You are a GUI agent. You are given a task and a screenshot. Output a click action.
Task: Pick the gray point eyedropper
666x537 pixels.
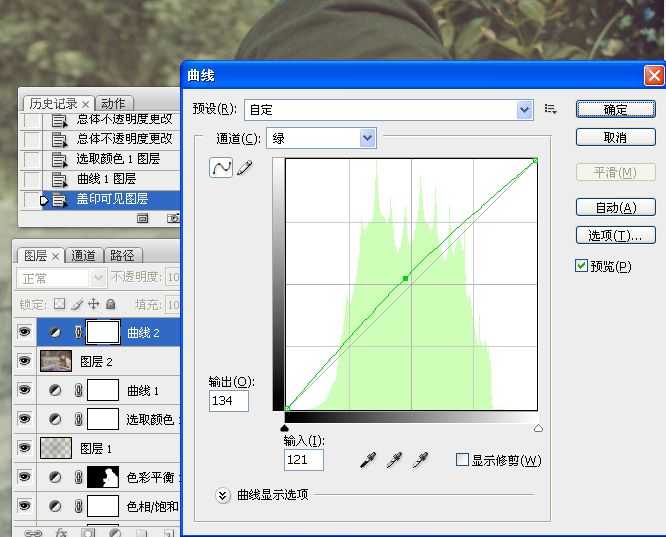coord(394,460)
